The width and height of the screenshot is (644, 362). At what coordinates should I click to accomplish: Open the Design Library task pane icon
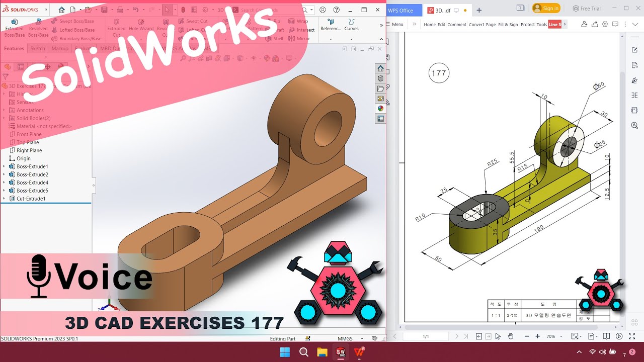[x=380, y=78]
